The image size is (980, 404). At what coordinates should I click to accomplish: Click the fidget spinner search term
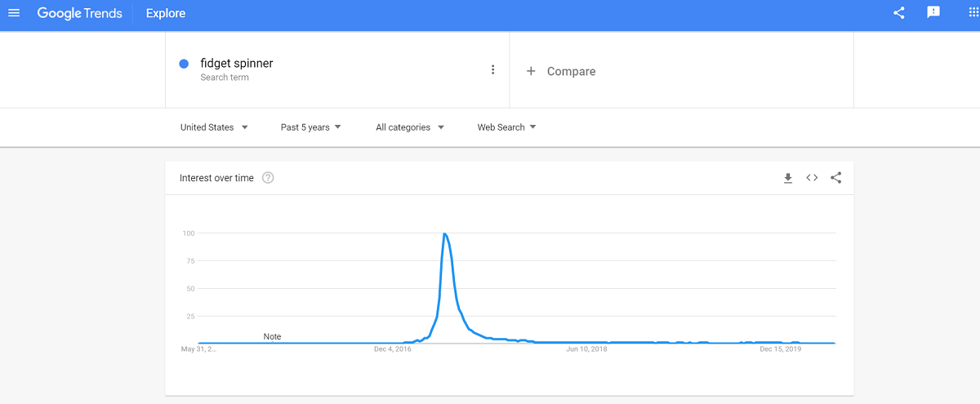(237, 64)
